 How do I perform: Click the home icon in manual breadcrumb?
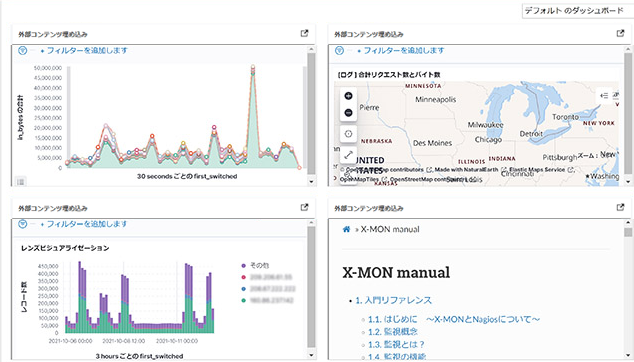(346, 229)
